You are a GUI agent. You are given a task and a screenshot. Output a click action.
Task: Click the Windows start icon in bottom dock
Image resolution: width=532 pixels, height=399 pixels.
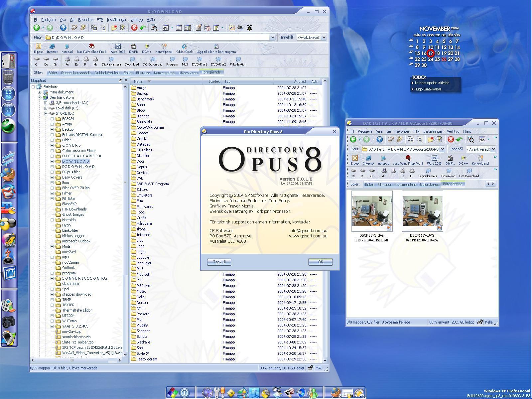click(172, 393)
